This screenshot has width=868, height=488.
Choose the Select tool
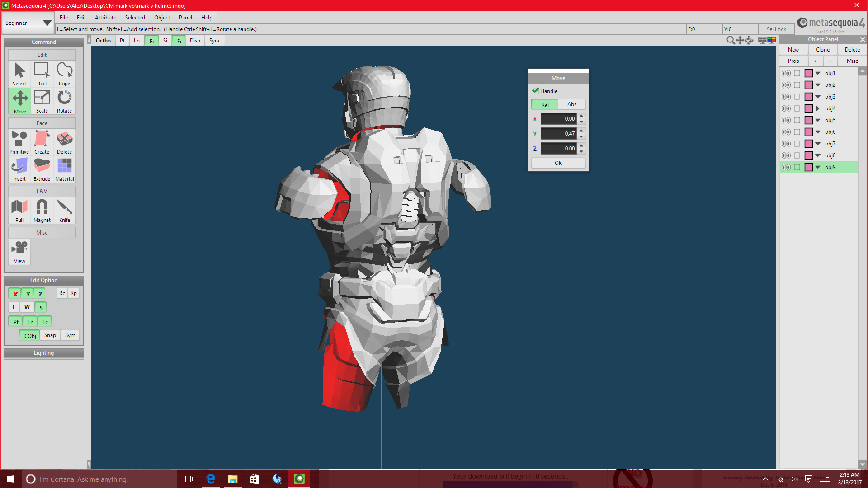[x=19, y=74]
